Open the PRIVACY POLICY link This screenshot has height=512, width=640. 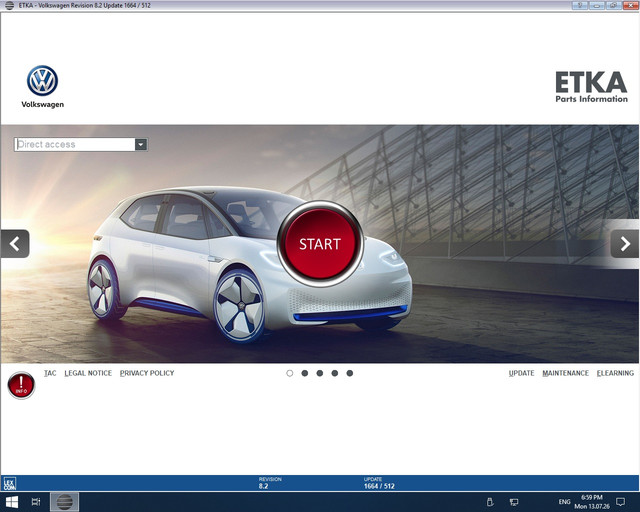147,373
